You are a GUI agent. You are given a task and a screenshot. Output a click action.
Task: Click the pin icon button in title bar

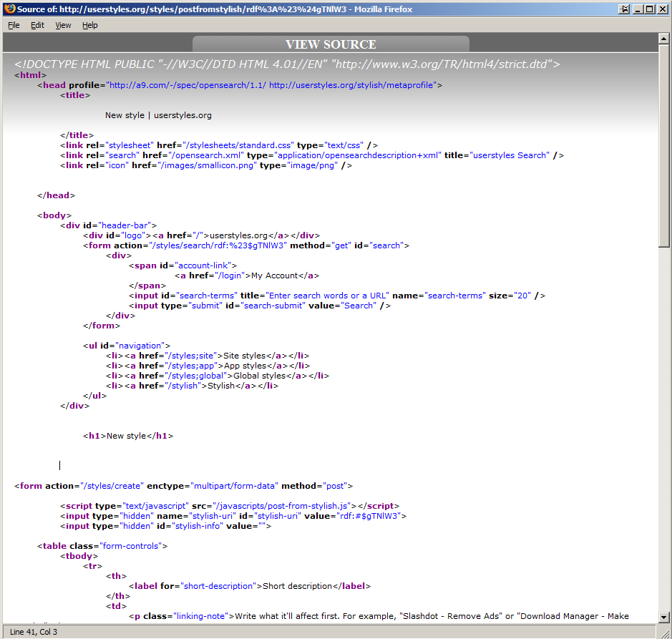624,9
